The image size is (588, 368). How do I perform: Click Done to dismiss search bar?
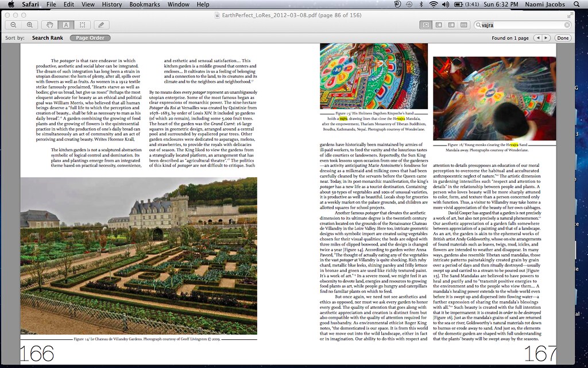coord(563,38)
